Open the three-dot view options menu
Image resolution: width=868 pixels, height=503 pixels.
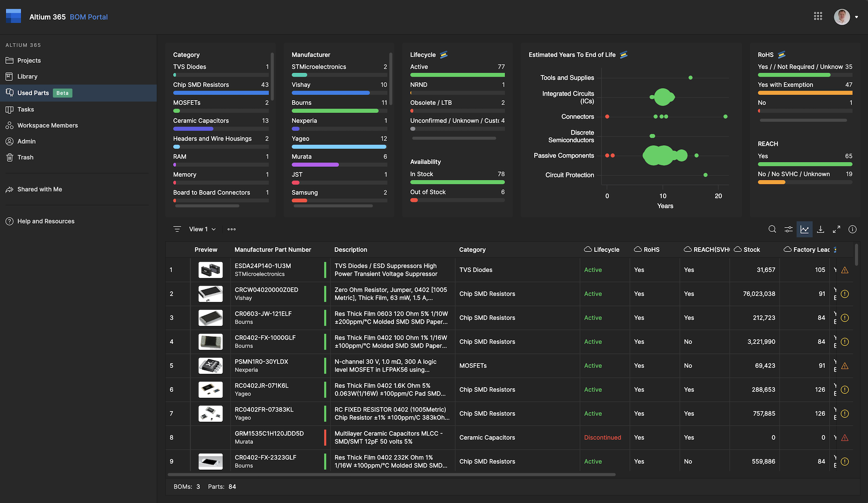(x=231, y=229)
